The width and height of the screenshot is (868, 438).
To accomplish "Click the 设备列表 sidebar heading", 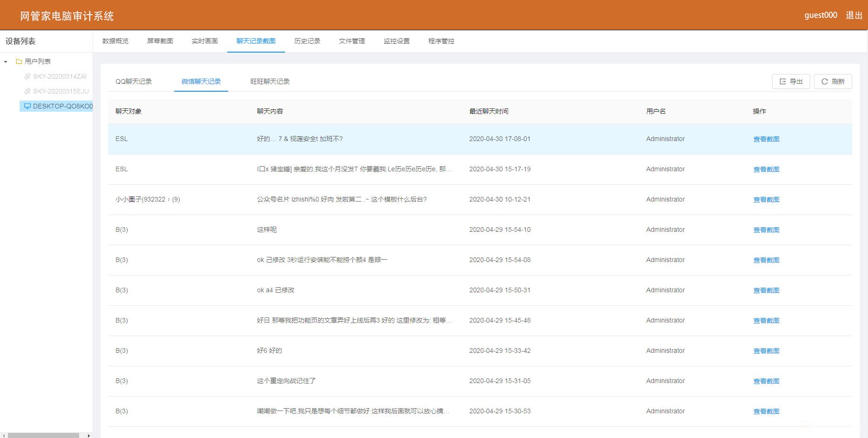I will pos(20,41).
